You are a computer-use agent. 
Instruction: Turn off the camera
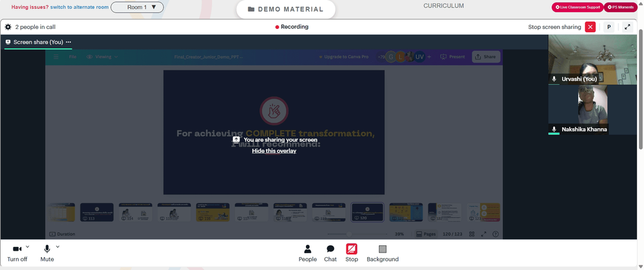17,253
